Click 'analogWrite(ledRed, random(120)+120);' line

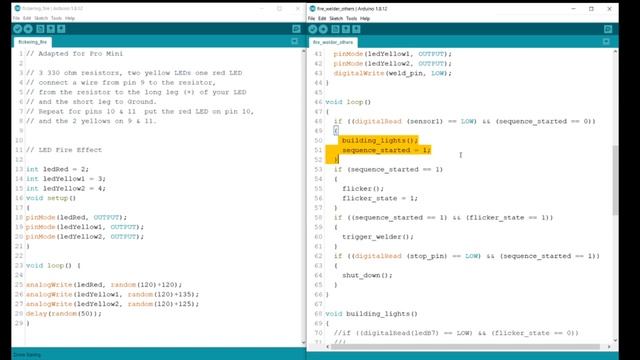click(x=104, y=284)
